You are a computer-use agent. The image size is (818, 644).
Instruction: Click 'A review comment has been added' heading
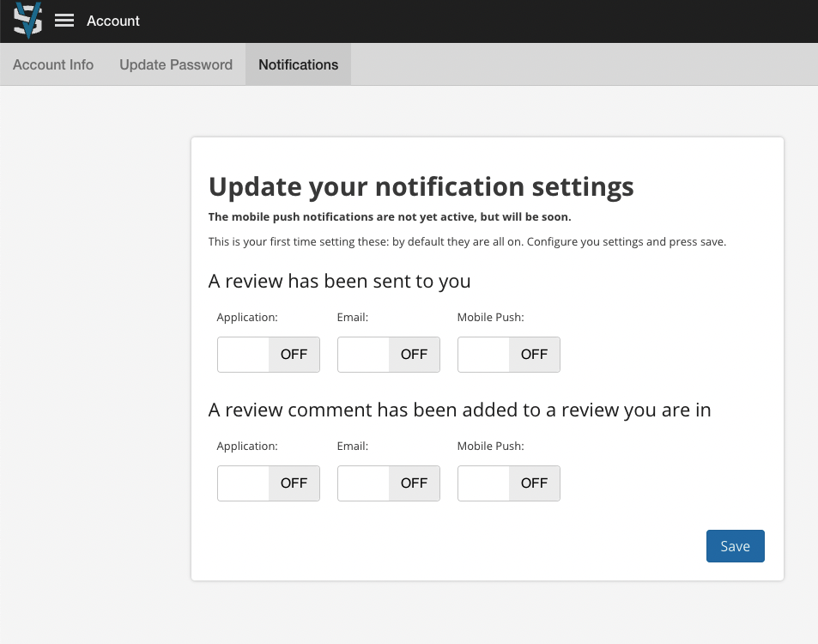459,410
